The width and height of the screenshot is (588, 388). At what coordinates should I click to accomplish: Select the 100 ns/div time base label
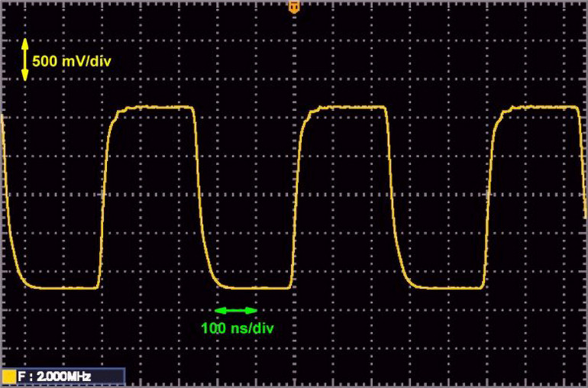[x=237, y=328]
